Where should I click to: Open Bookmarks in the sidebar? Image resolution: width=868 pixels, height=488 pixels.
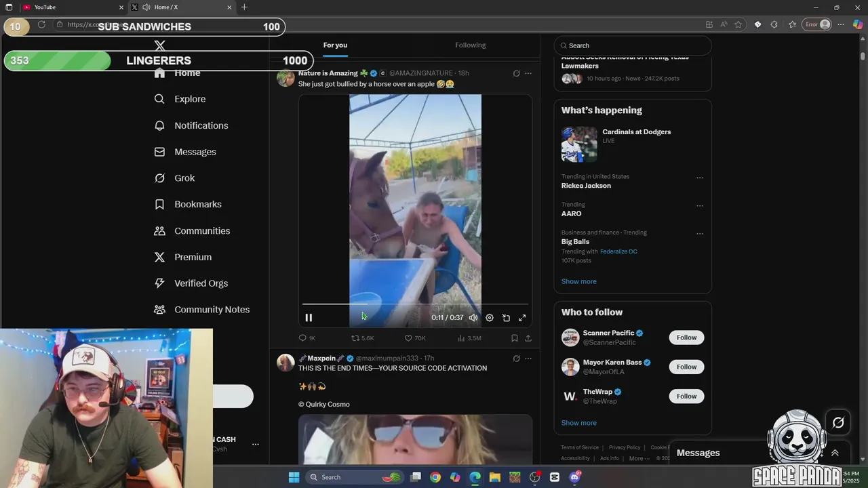tap(188, 204)
